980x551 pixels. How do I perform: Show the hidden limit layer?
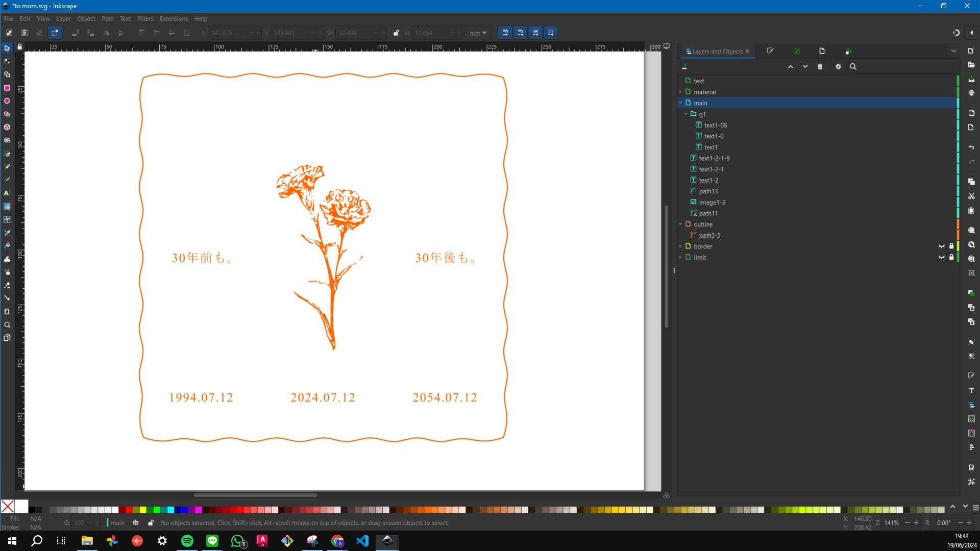tap(941, 258)
